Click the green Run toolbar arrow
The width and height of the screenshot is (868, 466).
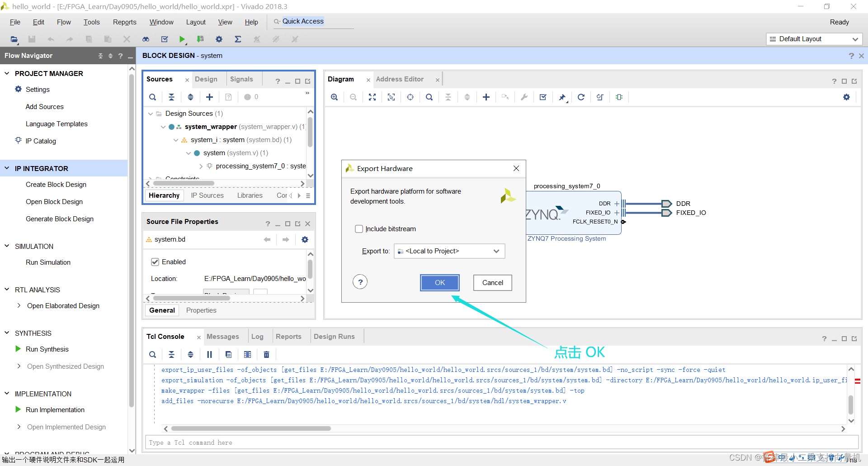(x=182, y=39)
